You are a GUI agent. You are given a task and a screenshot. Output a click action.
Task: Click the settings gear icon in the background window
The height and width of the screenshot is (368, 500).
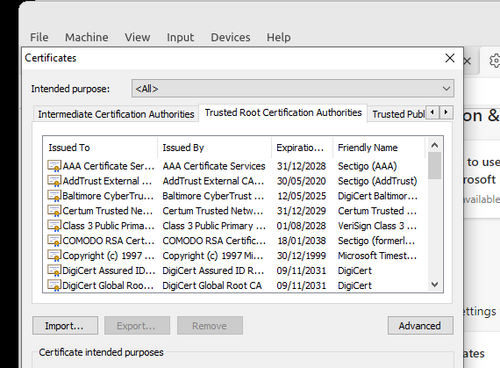[x=495, y=61]
